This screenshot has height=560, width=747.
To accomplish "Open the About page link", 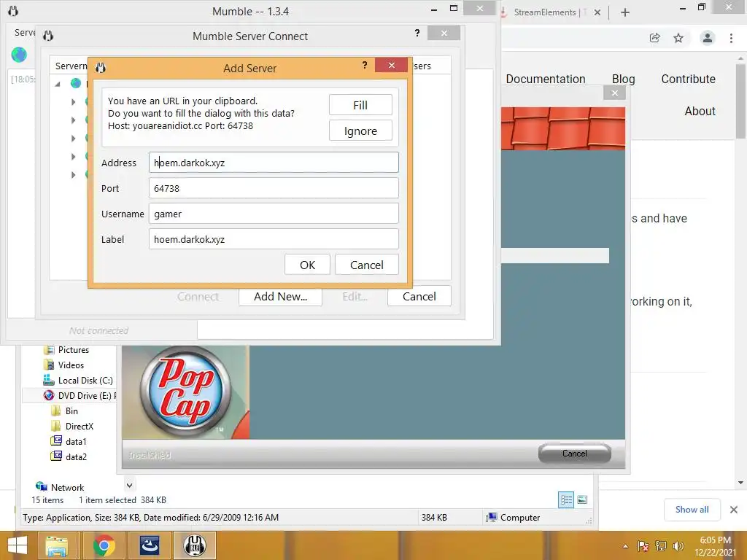I will pyautogui.click(x=700, y=111).
